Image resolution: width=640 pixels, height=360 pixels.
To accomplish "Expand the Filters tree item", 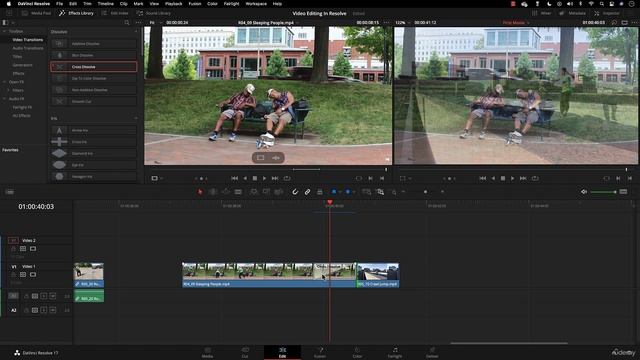I will [8, 90].
